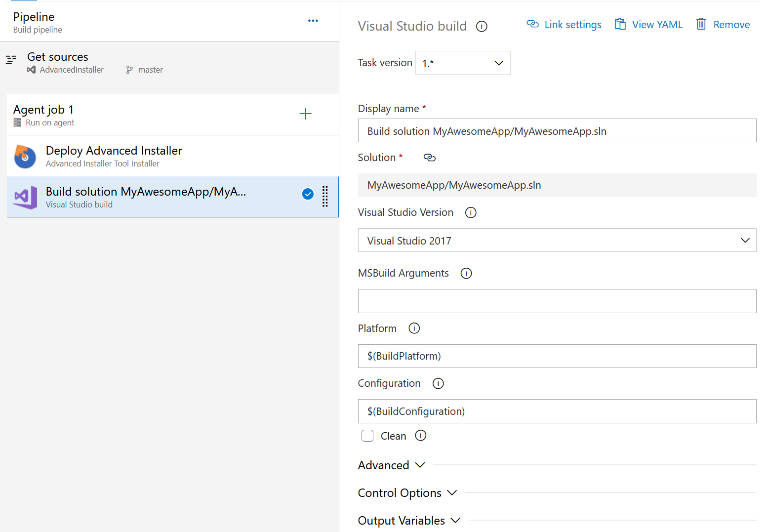Screen dimensions: 768x532
Task: Click the AdvancedInstaller repository icon
Action: 32,70
